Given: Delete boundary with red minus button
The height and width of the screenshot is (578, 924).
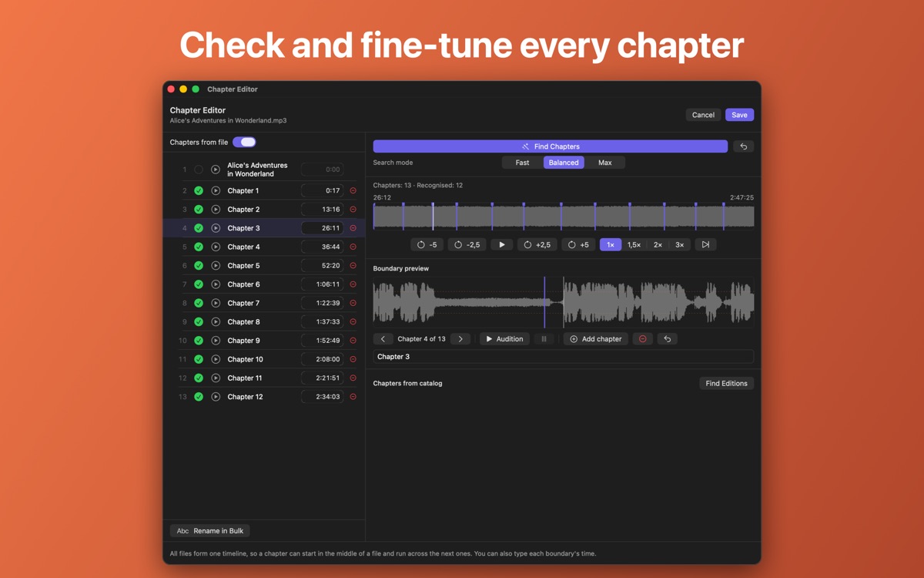Looking at the screenshot, I should click(643, 339).
